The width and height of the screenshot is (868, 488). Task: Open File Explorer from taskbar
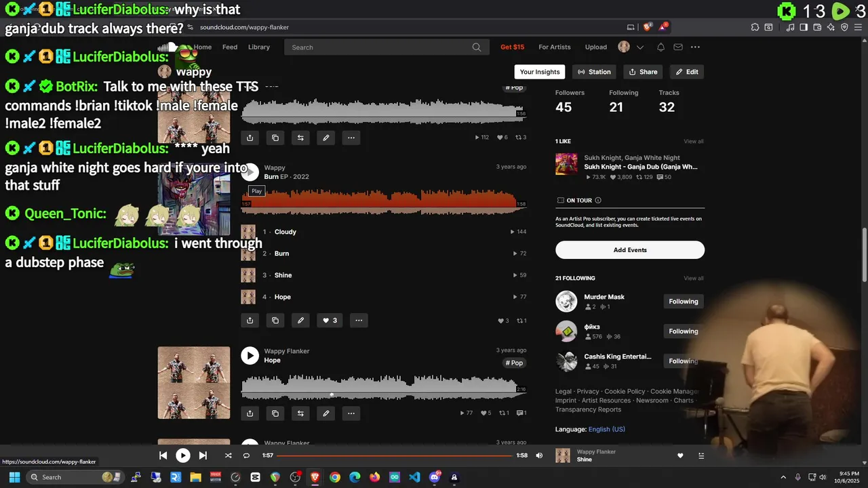(x=195, y=477)
